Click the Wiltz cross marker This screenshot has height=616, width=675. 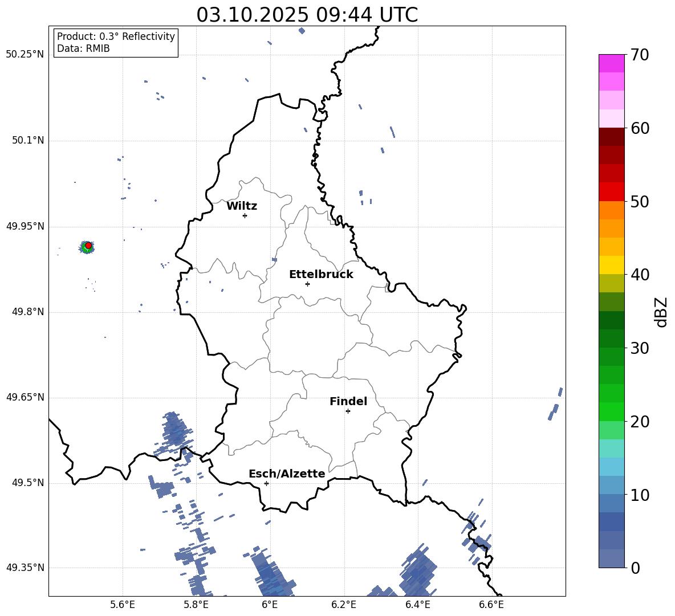pyautogui.click(x=245, y=215)
